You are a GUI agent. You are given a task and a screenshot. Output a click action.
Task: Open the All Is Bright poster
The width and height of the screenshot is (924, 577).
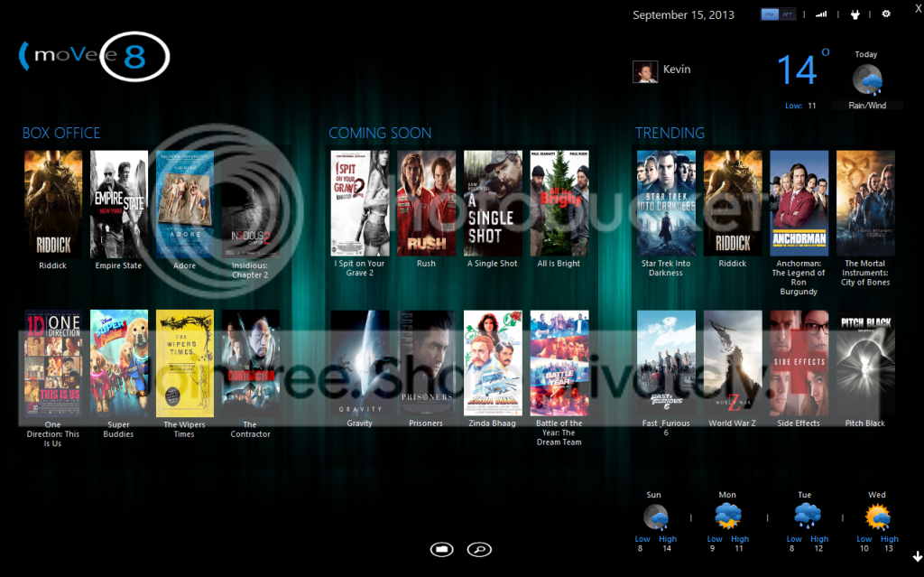[x=559, y=203]
